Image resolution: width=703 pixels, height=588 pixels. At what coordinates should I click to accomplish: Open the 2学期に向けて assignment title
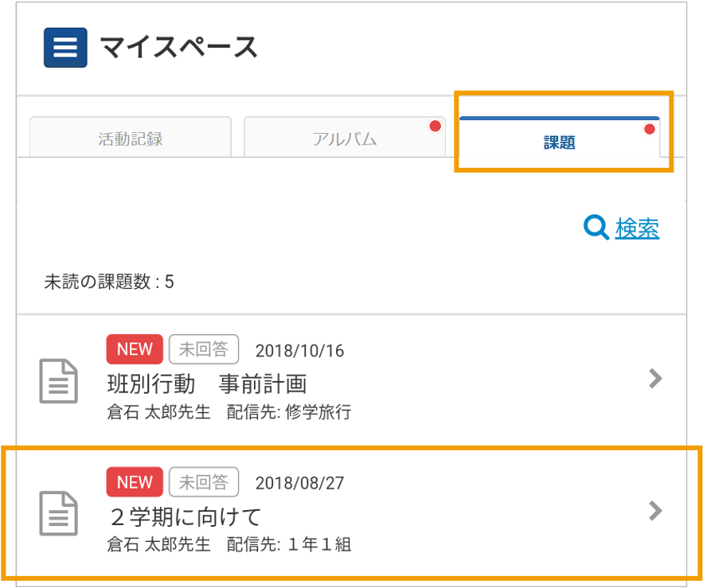tap(186, 516)
